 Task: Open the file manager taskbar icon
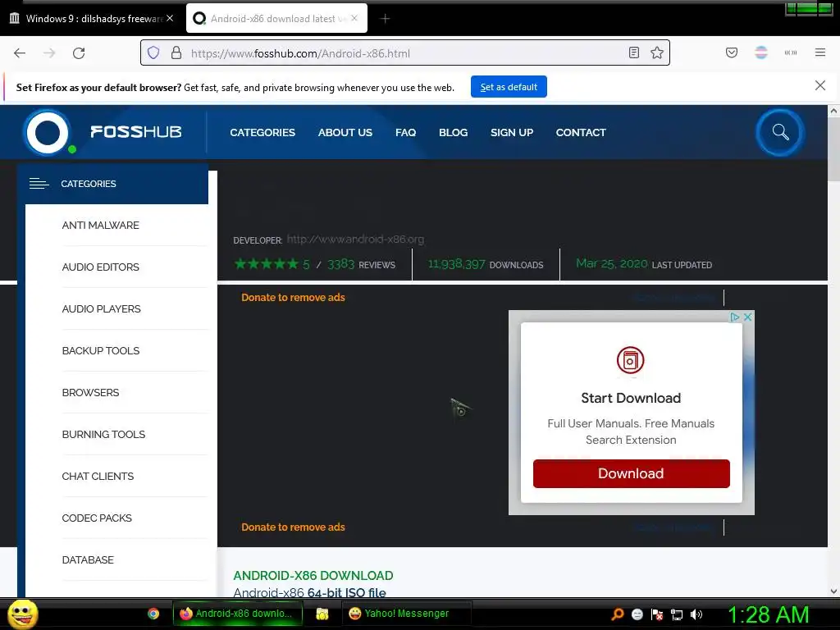click(322, 614)
